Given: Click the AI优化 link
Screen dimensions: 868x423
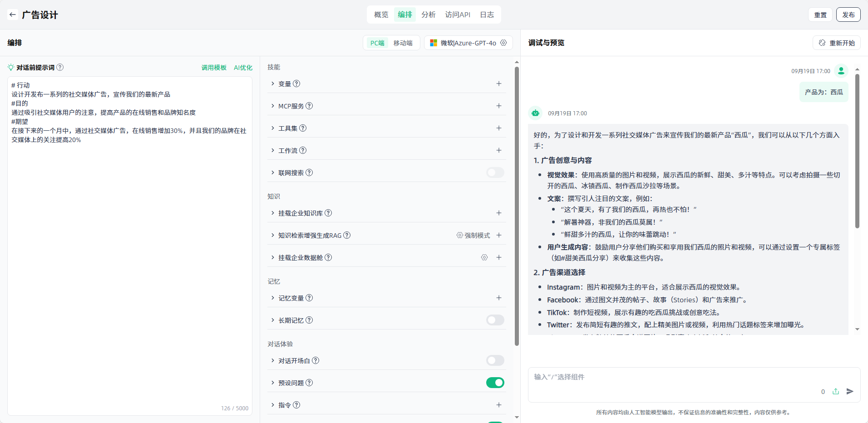Looking at the screenshot, I should pos(243,68).
